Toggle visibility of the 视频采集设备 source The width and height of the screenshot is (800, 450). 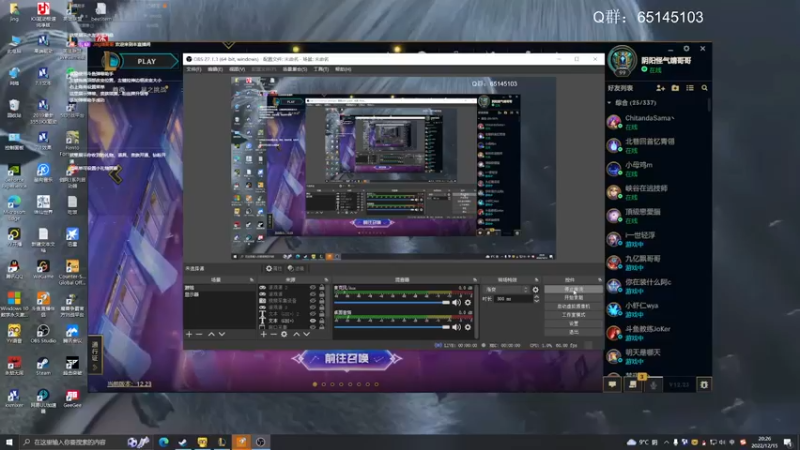[x=313, y=301]
